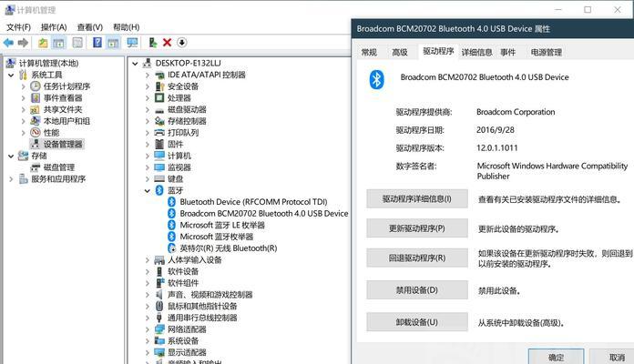This screenshot has width=634, height=364.
Task: Collapse the 蓝牙 category
Action: (148, 191)
